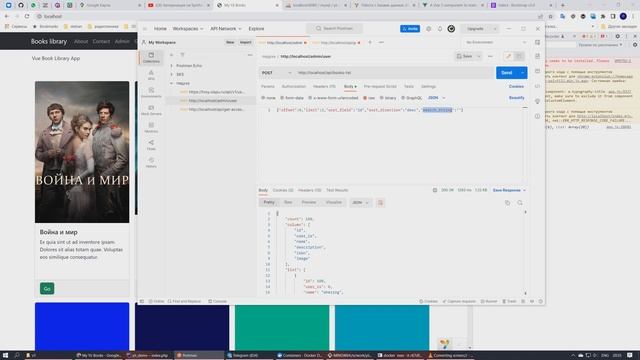
Task: Select the x-www-form-urlencoded body type
Action: 333,98
